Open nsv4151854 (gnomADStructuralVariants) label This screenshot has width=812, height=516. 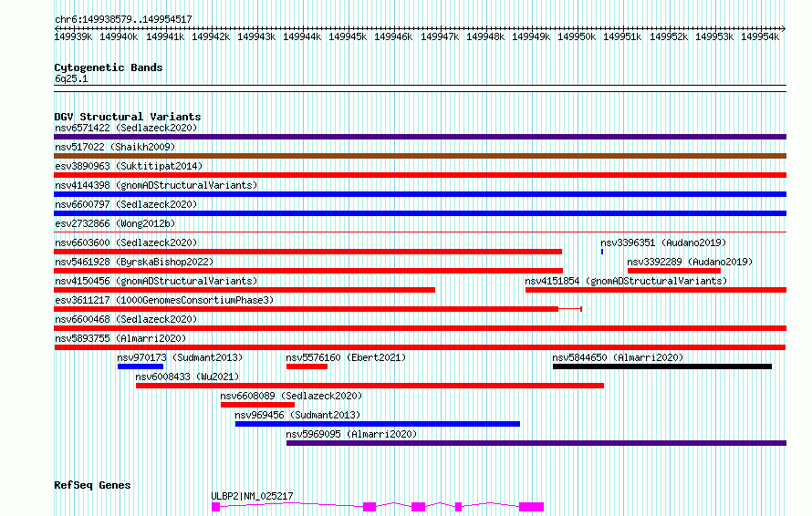(x=626, y=281)
